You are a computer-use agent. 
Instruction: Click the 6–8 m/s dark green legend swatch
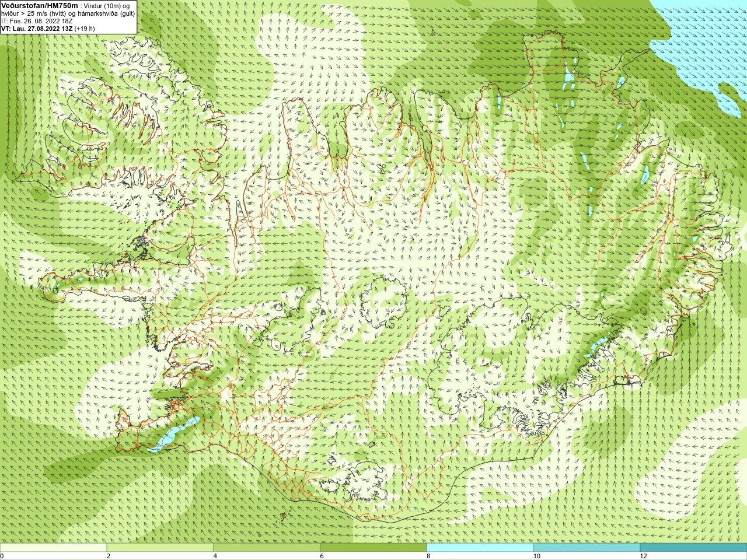click(x=373, y=548)
